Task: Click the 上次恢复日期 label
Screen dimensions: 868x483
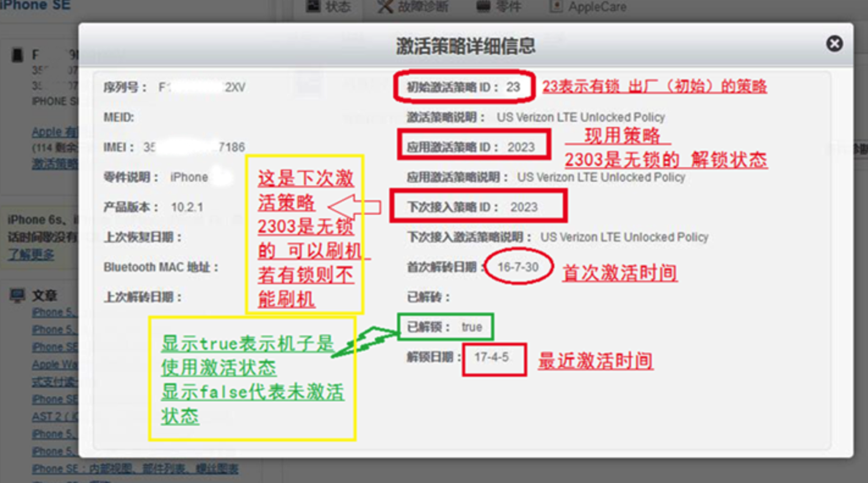Action: [143, 237]
